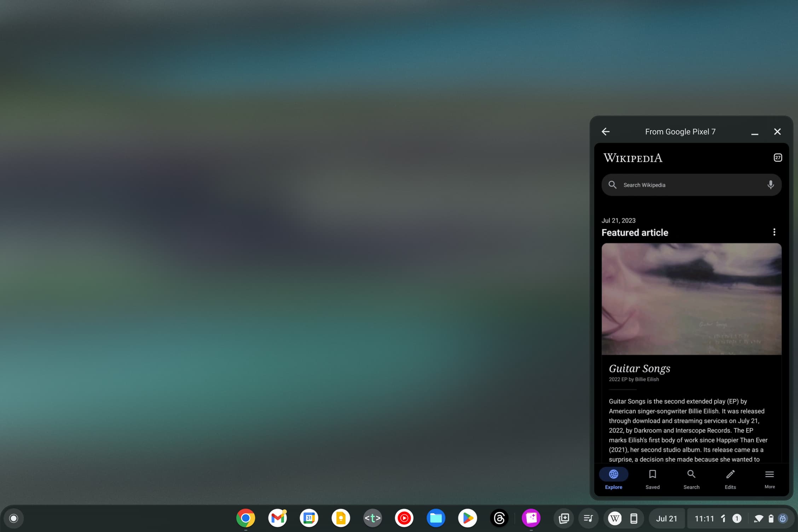Open Google Keep from the shelf

pyautogui.click(x=341, y=518)
